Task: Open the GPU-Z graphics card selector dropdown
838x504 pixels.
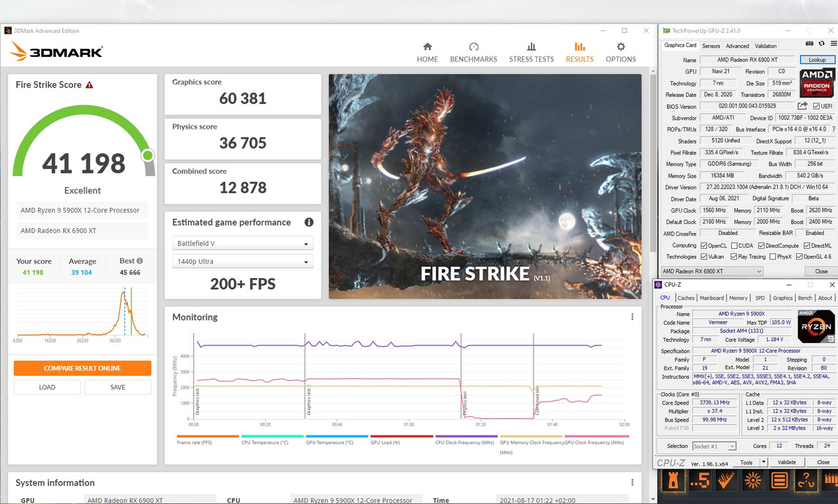Action: pyautogui.click(x=712, y=271)
